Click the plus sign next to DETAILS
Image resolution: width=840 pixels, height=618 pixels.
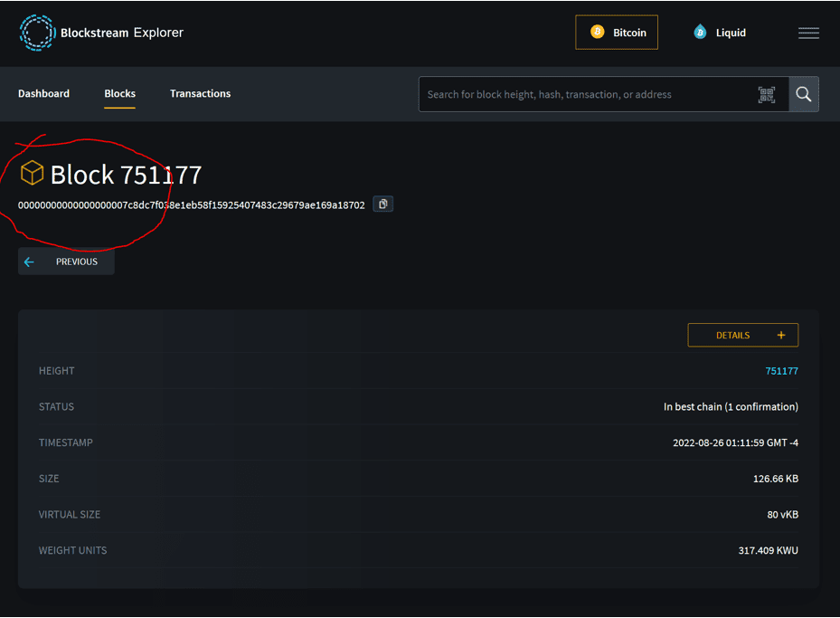[781, 335]
